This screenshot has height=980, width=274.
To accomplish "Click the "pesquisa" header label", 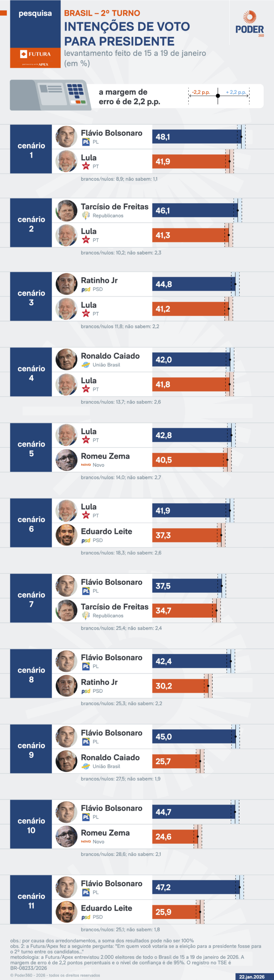I will tap(35, 13).
